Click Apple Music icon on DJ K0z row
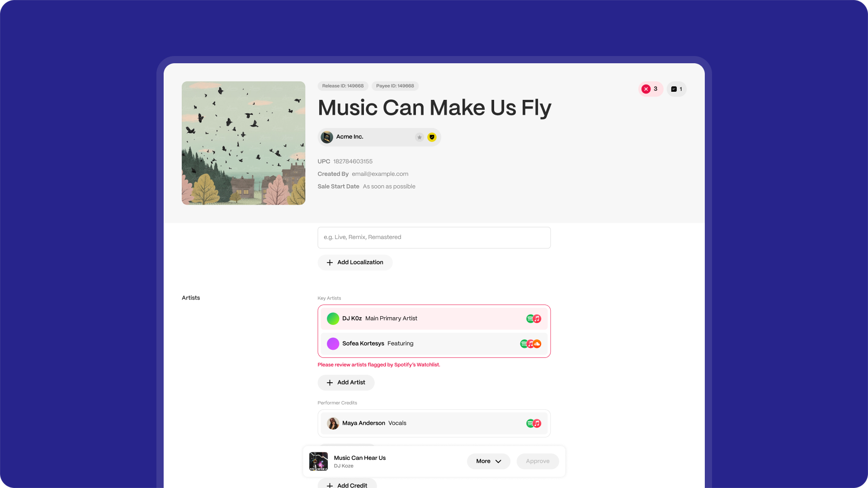 click(x=537, y=319)
